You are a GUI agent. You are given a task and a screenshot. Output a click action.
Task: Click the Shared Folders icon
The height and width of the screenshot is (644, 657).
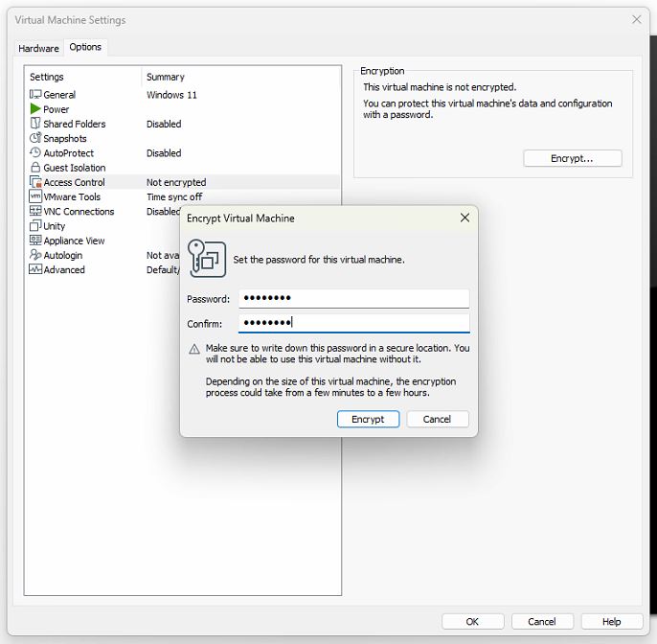click(35, 124)
